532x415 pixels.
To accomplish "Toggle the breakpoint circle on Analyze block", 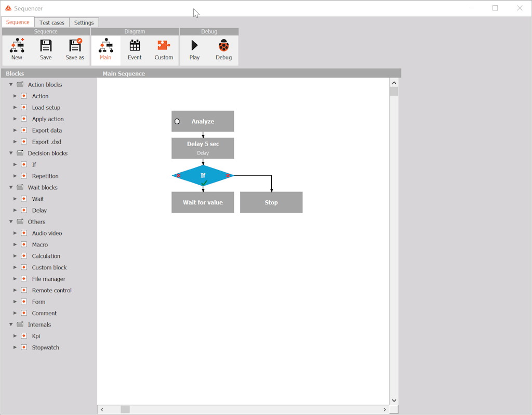I will pos(177,121).
